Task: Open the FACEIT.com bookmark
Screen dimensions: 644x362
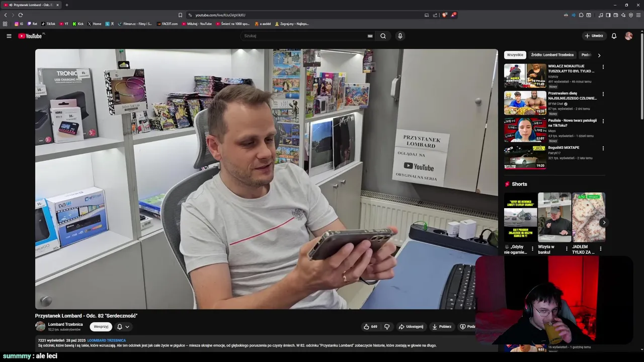Action: (x=167, y=24)
